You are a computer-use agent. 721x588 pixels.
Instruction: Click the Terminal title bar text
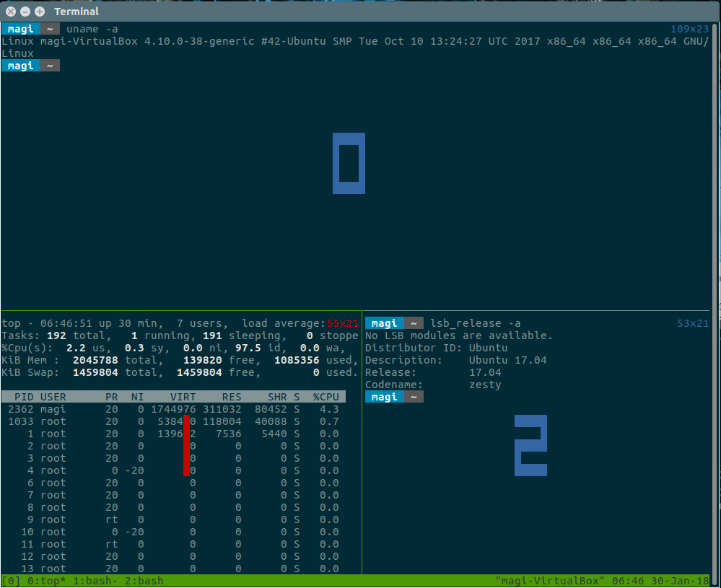77,12
